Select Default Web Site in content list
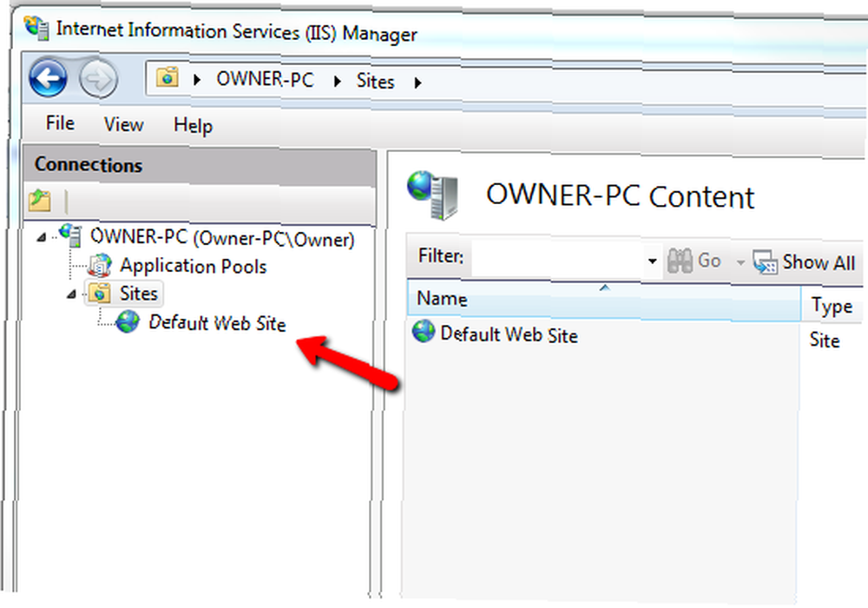 tap(509, 334)
